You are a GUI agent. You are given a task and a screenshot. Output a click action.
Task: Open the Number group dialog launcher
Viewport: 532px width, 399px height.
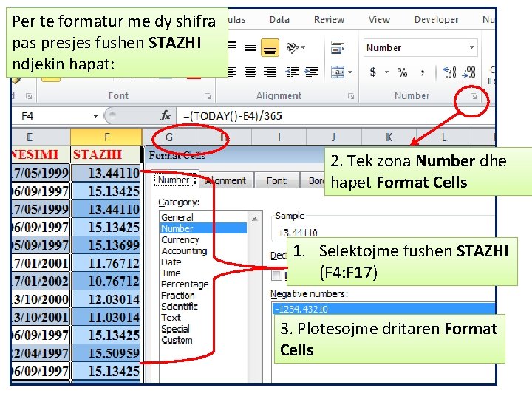(x=474, y=97)
